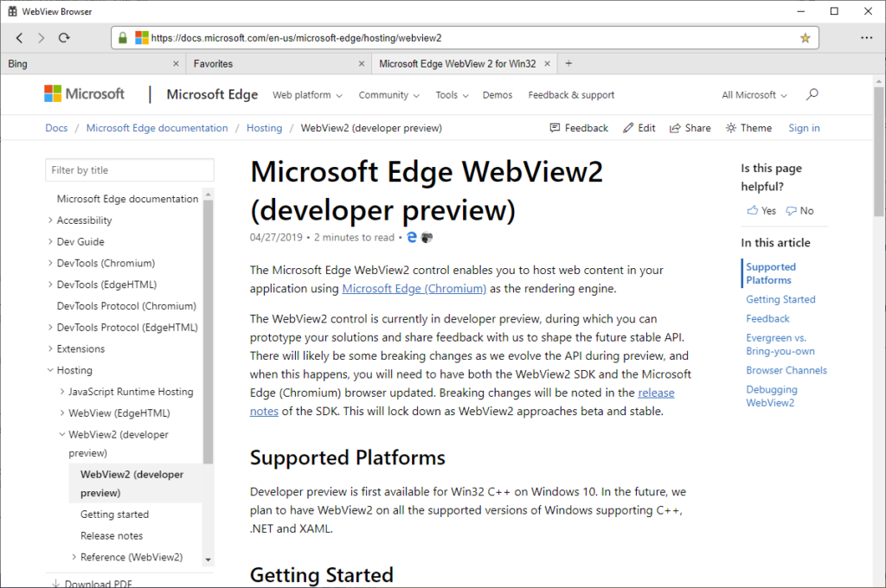Close the Bing tab
886x588 pixels.
176,64
